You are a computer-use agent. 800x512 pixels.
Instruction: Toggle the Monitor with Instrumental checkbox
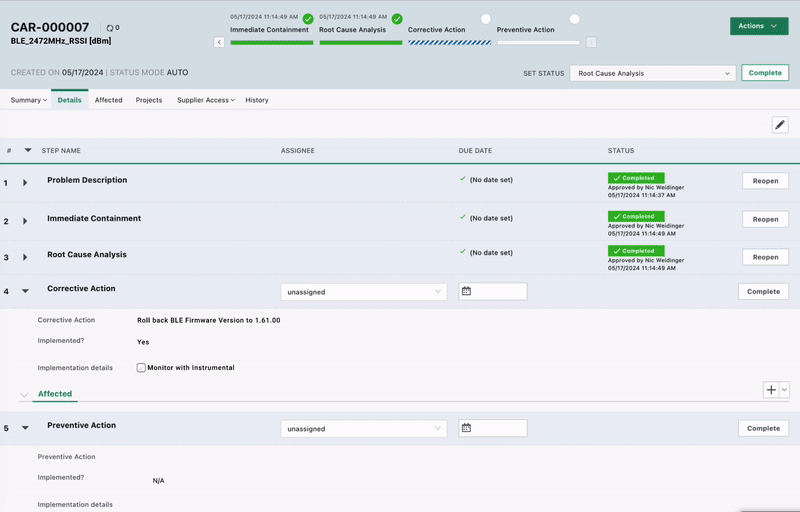[142, 368]
